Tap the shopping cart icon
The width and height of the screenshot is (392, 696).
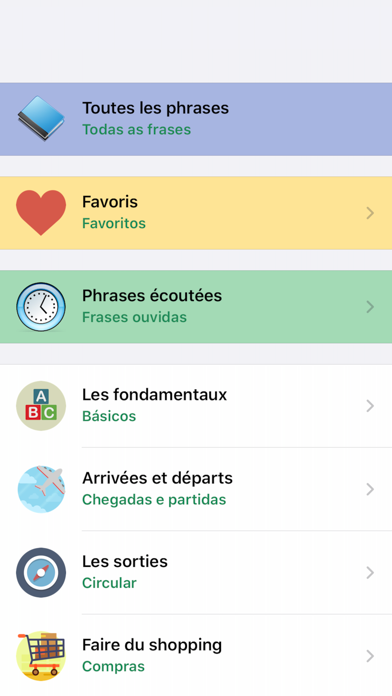(x=41, y=656)
